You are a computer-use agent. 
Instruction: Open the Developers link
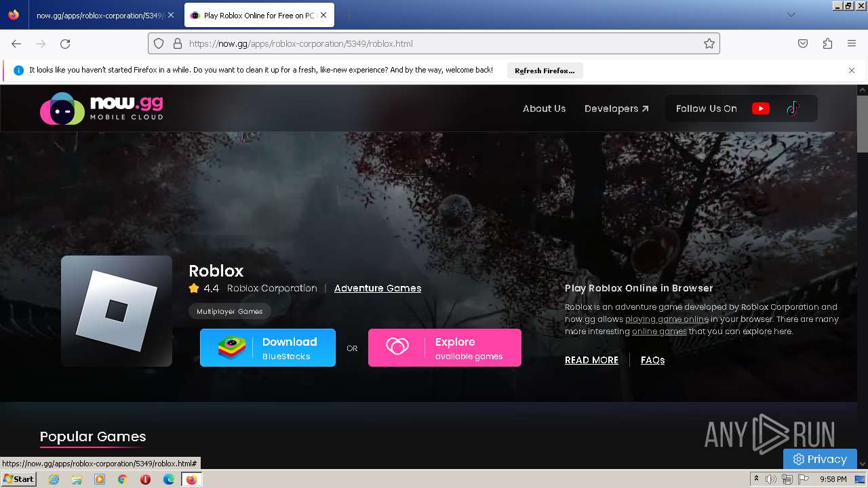click(x=616, y=108)
